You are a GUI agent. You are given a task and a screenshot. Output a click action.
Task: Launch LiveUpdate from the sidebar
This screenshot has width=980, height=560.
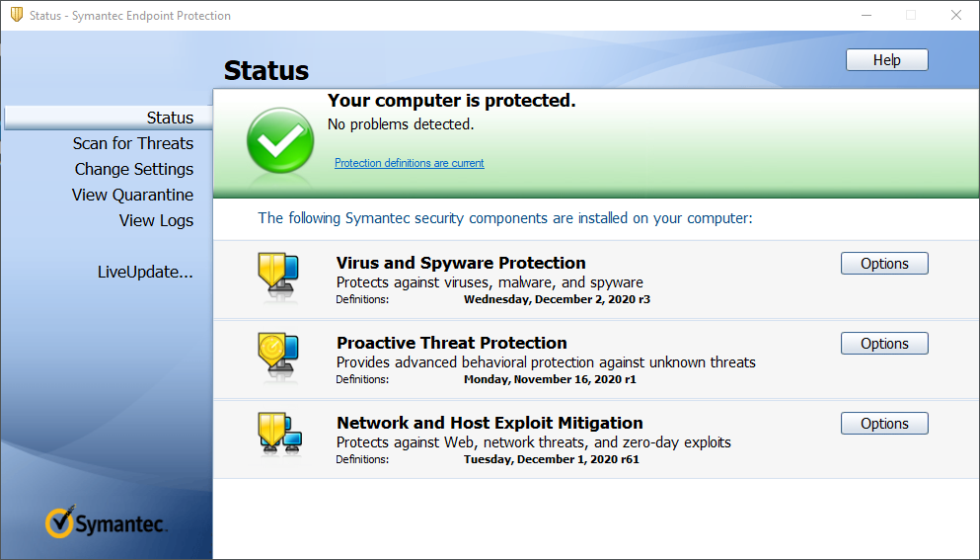click(x=145, y=272)
